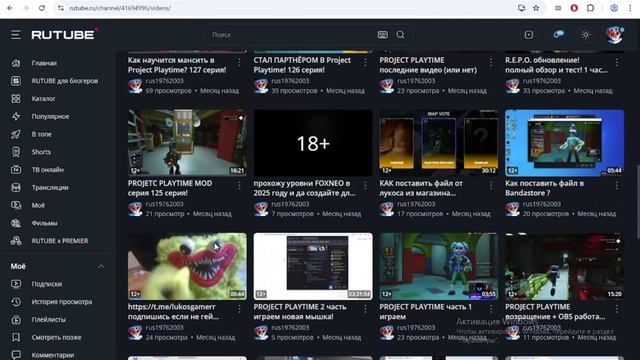This screenshot has width=640, height=360.
Task: Click the История просмотра clock icon
Action: pos(16,302)
